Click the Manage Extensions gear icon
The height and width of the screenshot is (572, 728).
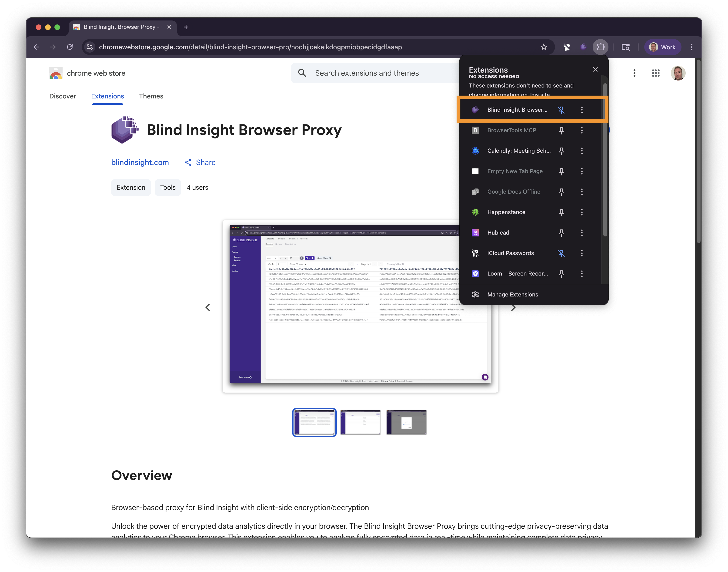click(475, 294)
